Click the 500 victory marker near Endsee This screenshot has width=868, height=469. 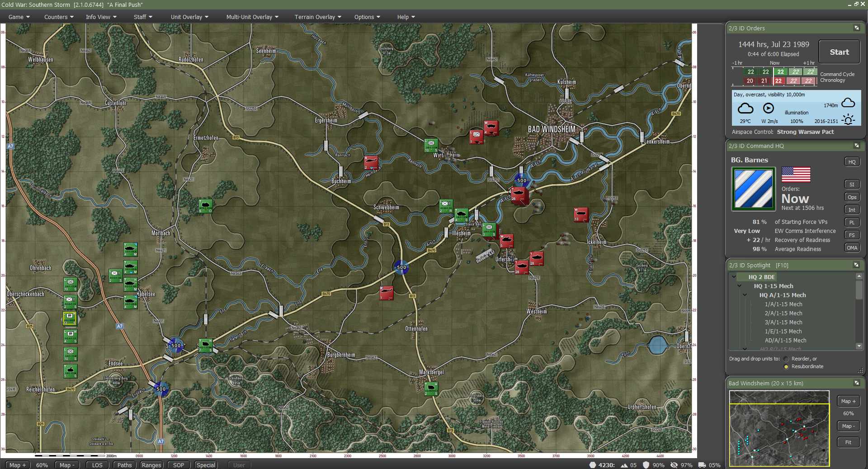[x=161, y=389]
